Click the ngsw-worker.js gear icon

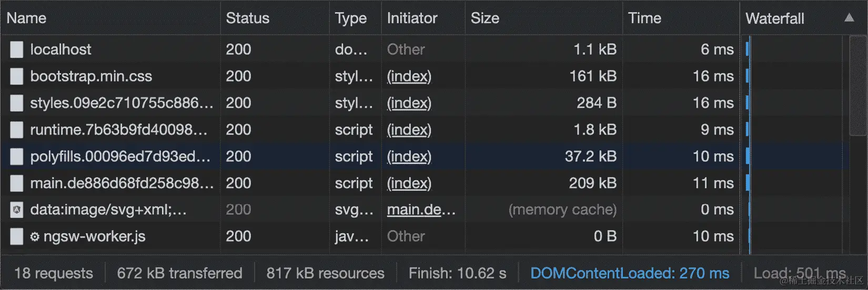[35, 237]
